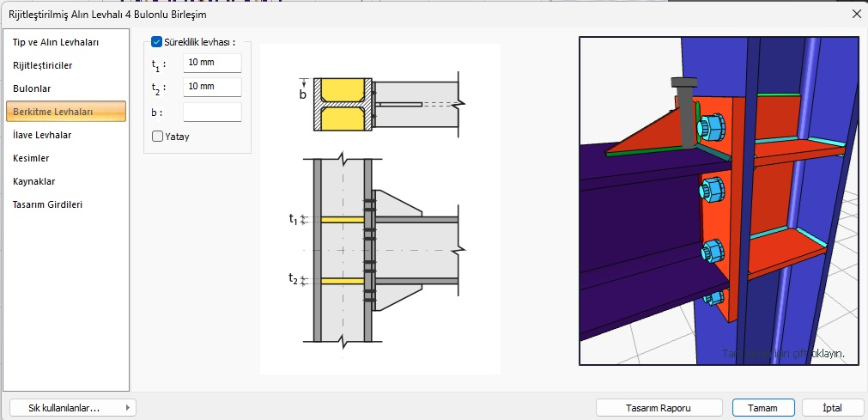Click the 3D connection preview image
Viewport: 868px width, 420px height.
pos(718,201)
